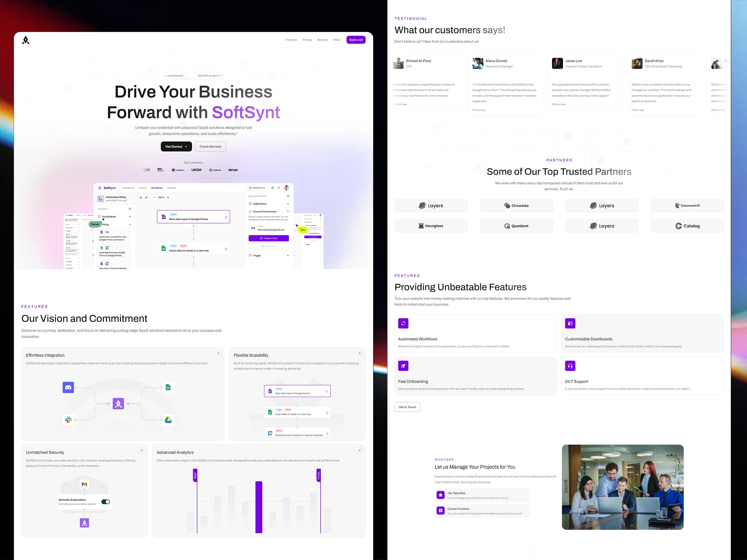Open Pricing in the site navigation

pyautogui.click(x=307, y=40)
